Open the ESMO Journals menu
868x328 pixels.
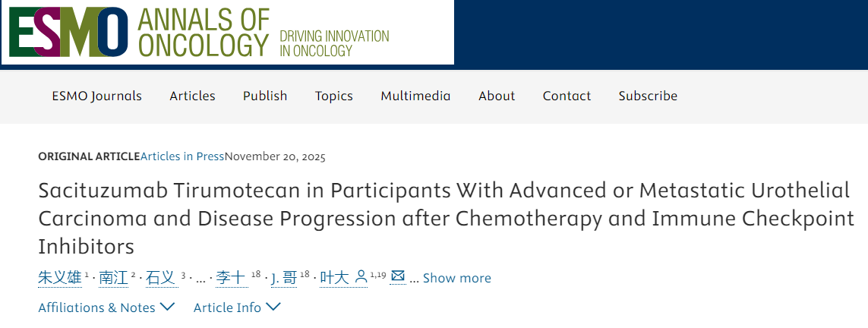pos(96,96)
